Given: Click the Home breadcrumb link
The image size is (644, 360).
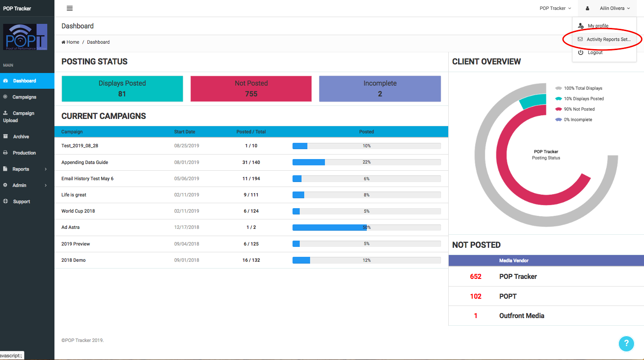Looking at the screenshot, I should click(x=71, y=42).
